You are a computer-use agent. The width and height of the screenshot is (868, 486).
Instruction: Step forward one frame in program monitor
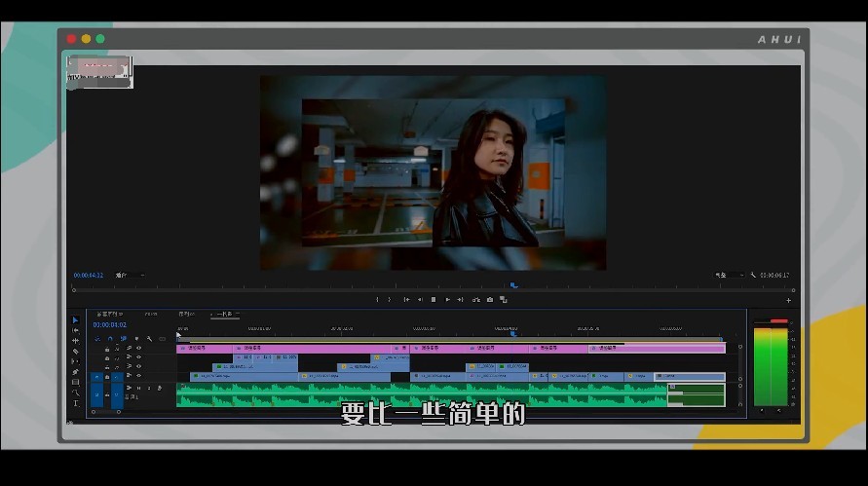pyautogui.click(x=447, y=299)
